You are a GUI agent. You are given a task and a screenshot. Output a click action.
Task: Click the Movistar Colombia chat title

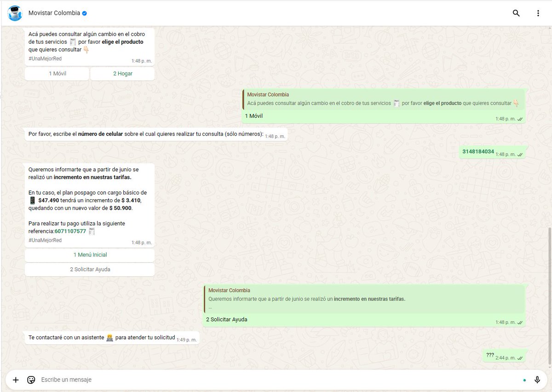pyautogui.click(x=54, y=13)
